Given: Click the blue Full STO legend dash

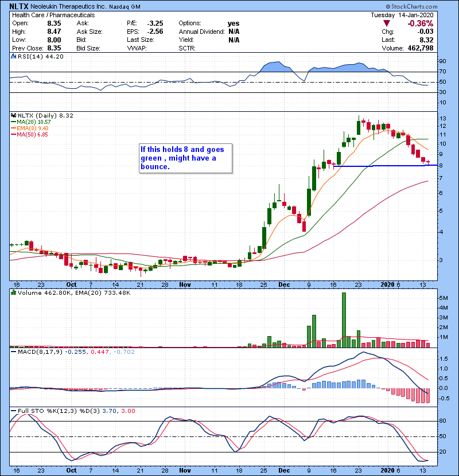Looking at the screenshot, I should coord(13,411).
